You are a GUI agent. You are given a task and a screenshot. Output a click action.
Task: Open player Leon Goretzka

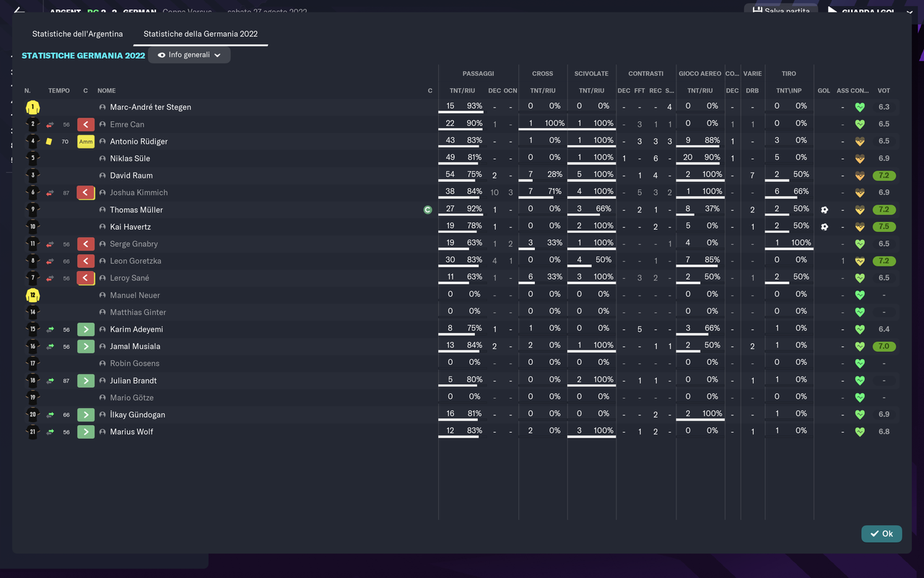click(x=136, y=261)
